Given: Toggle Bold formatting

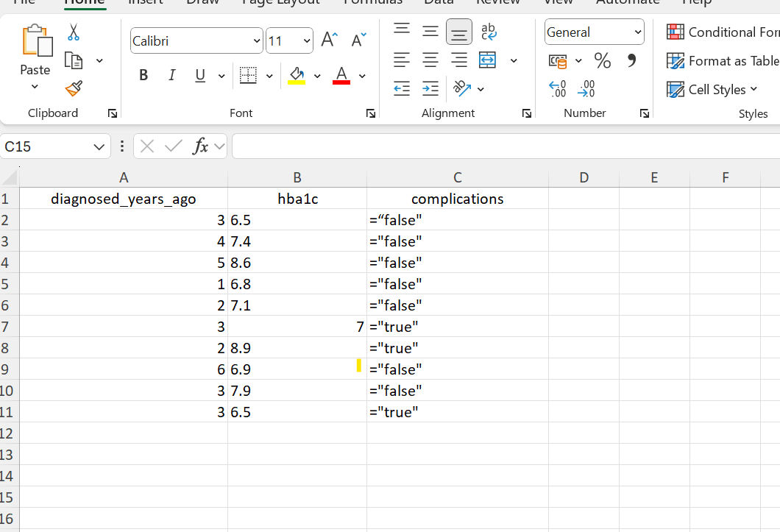Looking at the screenshot, I should [143, 75].
